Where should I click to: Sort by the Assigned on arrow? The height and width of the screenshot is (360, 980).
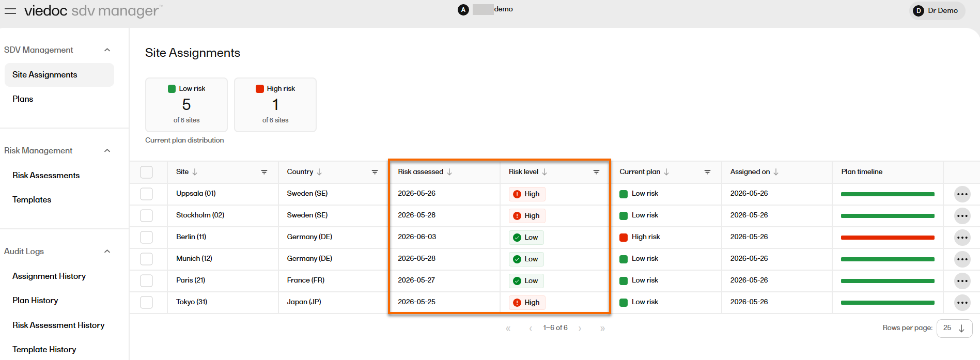[776, 172]
